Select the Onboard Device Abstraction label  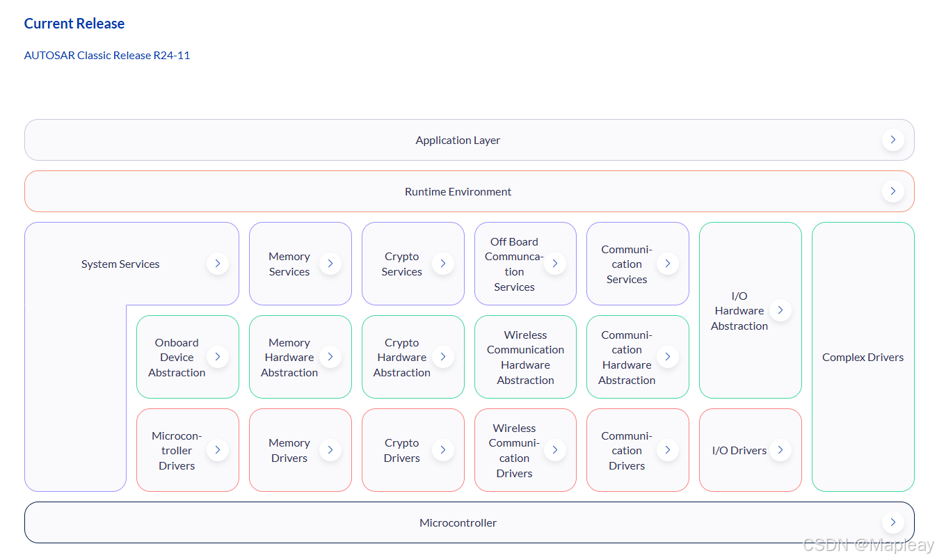coord(177,358)
